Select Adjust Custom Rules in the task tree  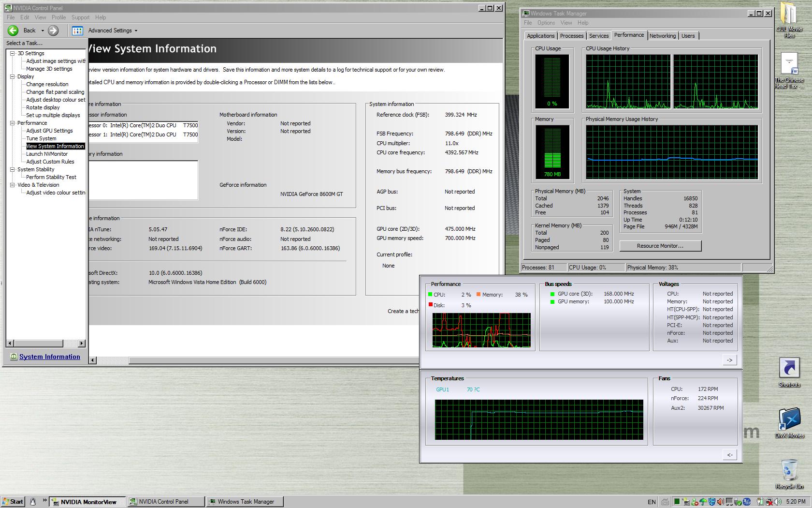pos(50,162)
